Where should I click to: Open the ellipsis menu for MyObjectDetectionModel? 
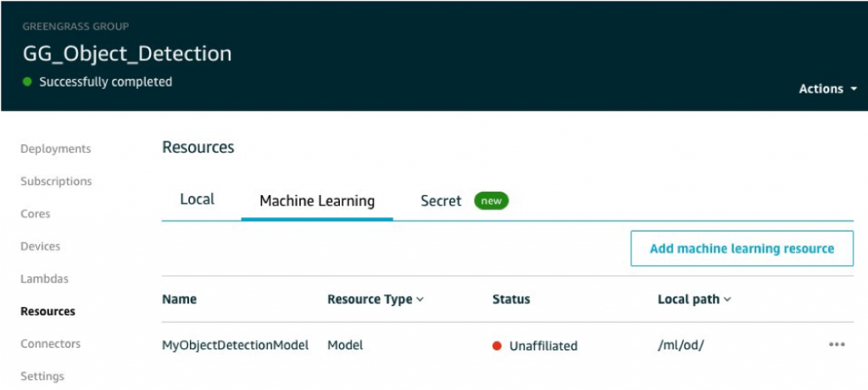[837, 344]
